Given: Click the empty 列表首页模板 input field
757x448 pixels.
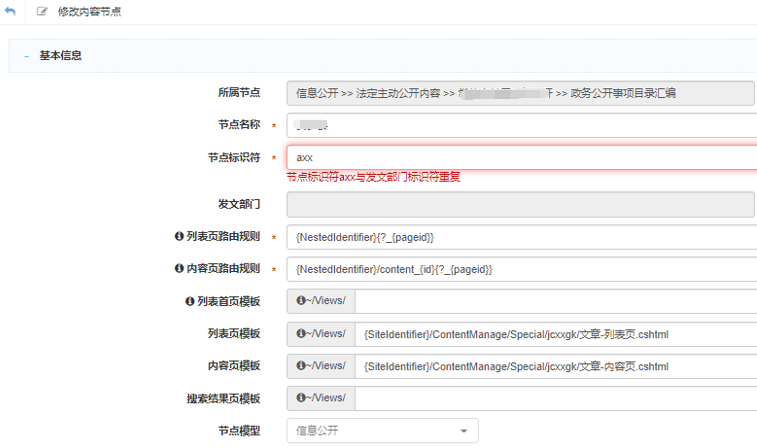Looking at the screenshot, I should (x=555, y=302).
